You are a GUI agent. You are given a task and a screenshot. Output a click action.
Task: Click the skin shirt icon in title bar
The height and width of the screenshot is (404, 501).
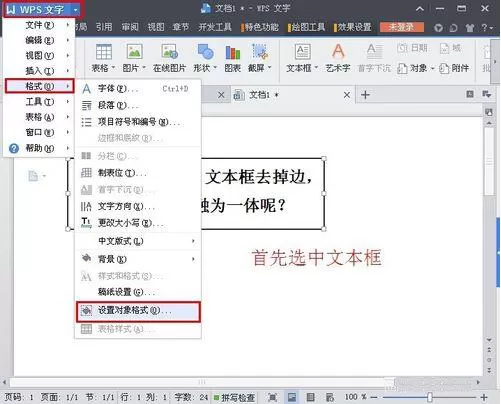[470, 28]
